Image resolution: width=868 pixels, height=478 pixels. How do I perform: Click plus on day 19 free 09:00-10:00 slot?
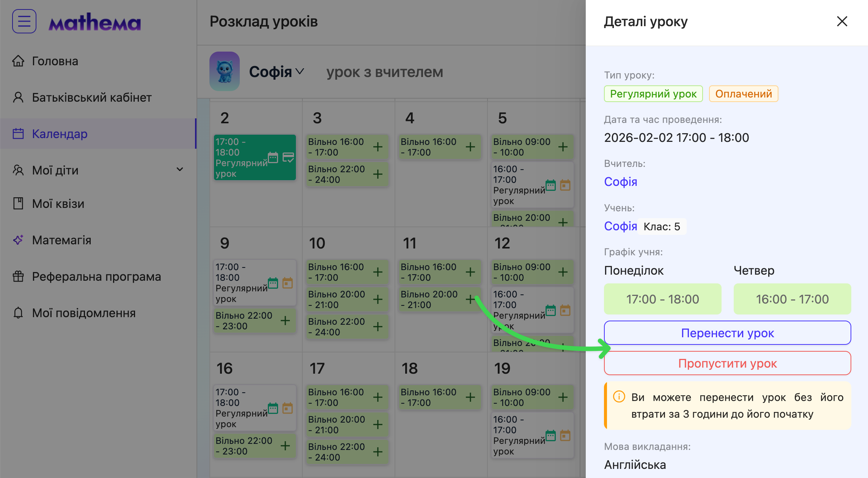point(563,397)
